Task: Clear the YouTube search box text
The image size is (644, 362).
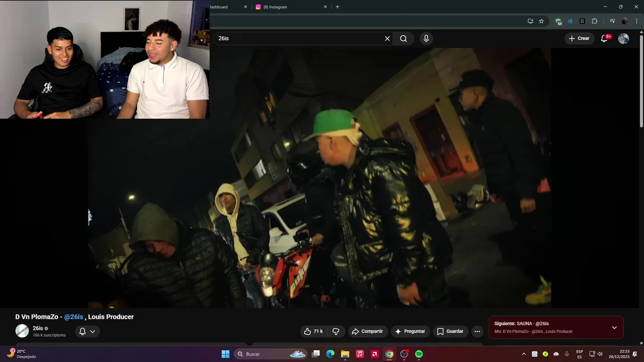Action: tap(387, 39)
